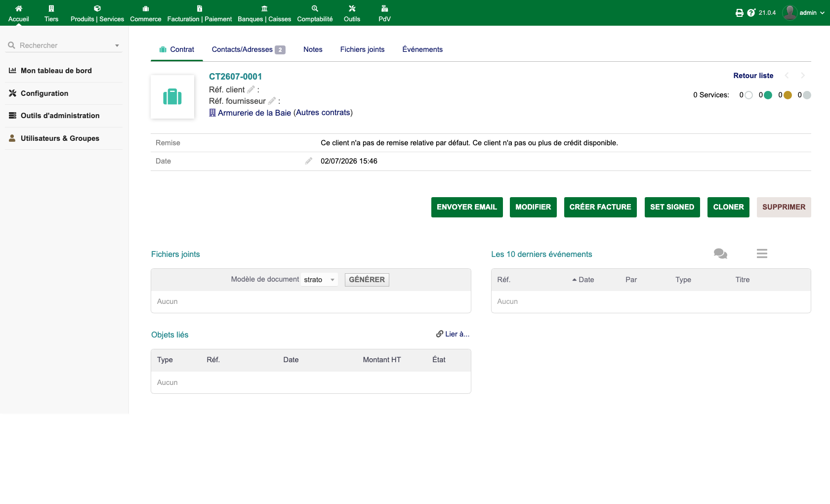Viewport: 830px width, 504px height.
Task: Switch to the Contrat tab
Action: [177, 49]
